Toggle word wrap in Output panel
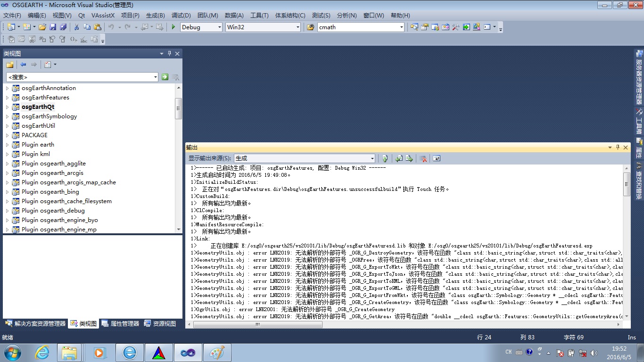644x362 pixels. (437, 158)
